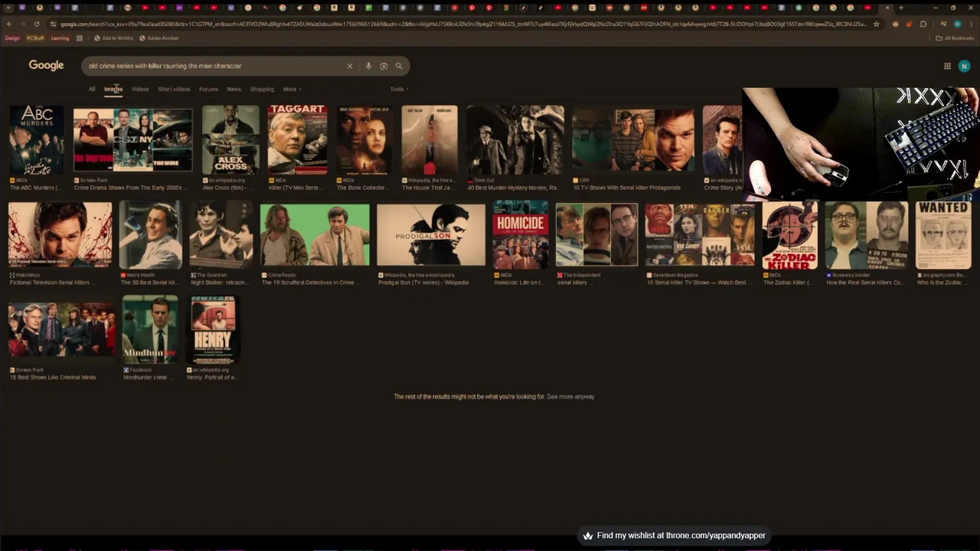
Task: Bookmark this page with the star icon
Action: (x=877, y=24)
